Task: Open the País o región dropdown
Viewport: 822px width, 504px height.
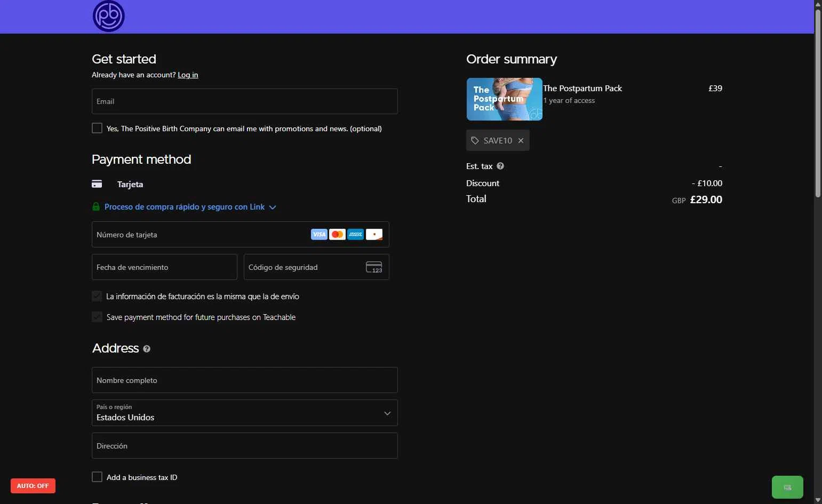Action: (x=245, y=413)
